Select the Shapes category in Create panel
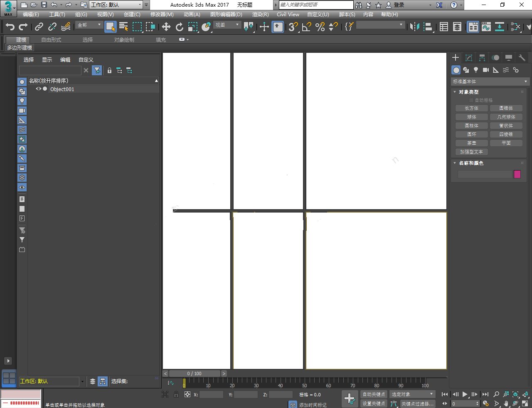Viewport: 532px width, 408px height. click(466, 70)
